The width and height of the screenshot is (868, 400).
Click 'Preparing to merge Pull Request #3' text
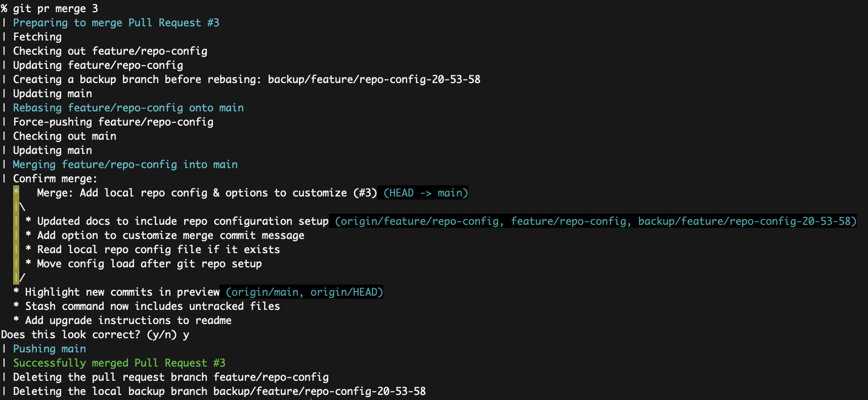tap(116, 23)
